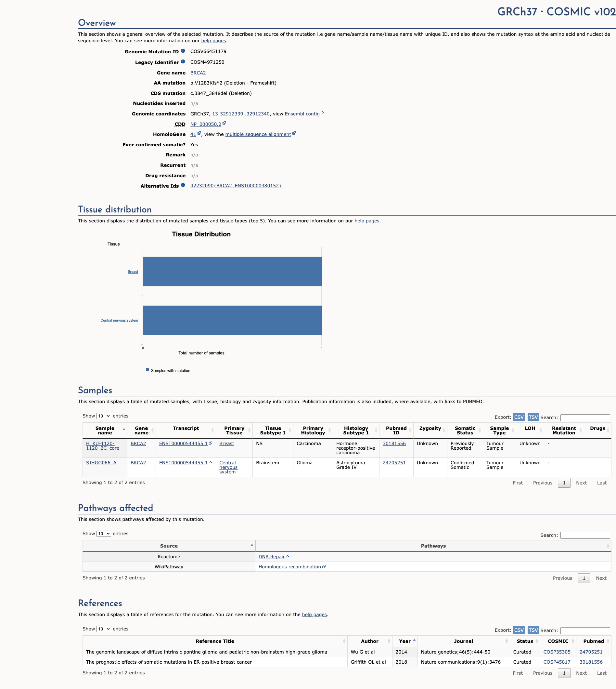Click Previous in References table pagination
The height and width of the screenshot is (689, 616).
(543, 673)
